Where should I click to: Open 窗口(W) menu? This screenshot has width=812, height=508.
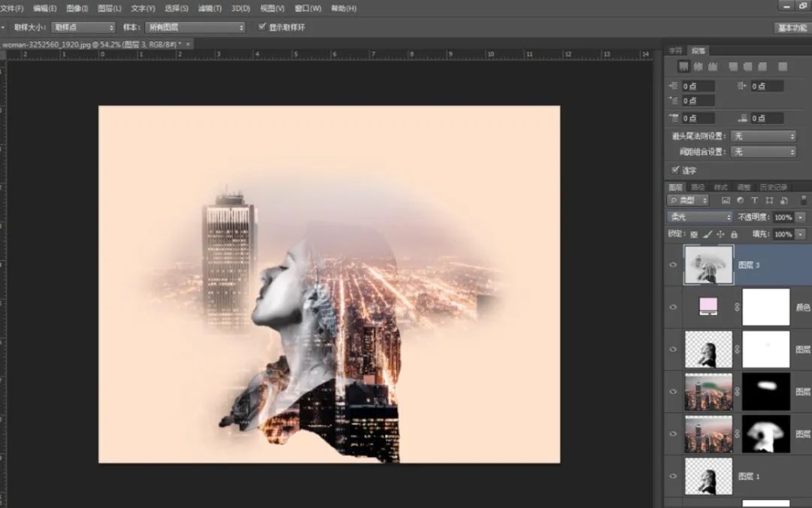308,8
